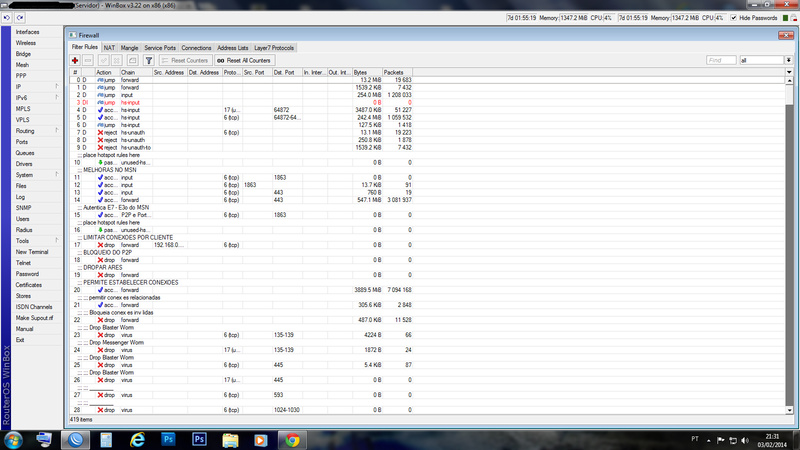Open Wireless in sidebar menu

26,43
